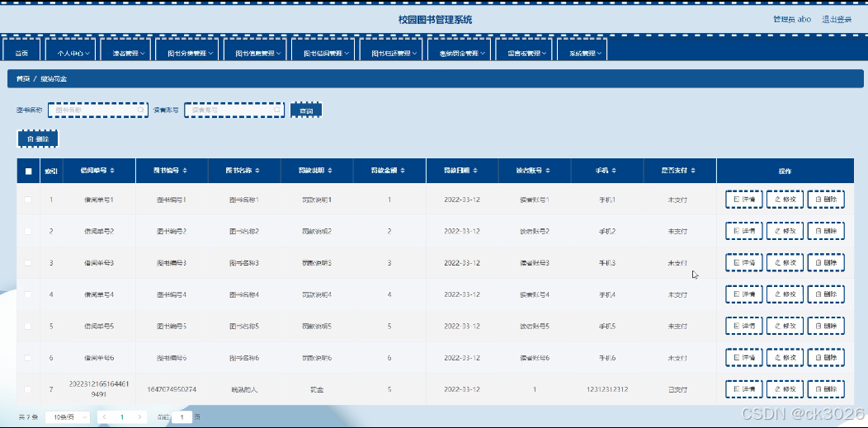Tick checkbox for row 借阅单号3
This screenshot has width=868, height=428.
point(28,263)
